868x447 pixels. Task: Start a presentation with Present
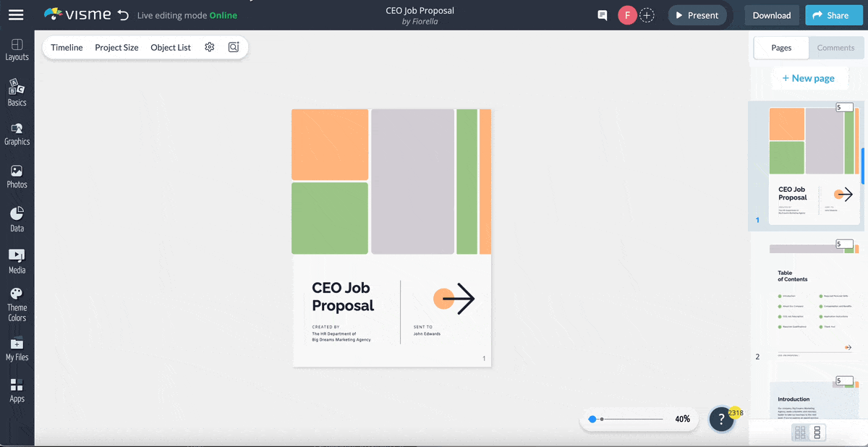tap(697, 14)
